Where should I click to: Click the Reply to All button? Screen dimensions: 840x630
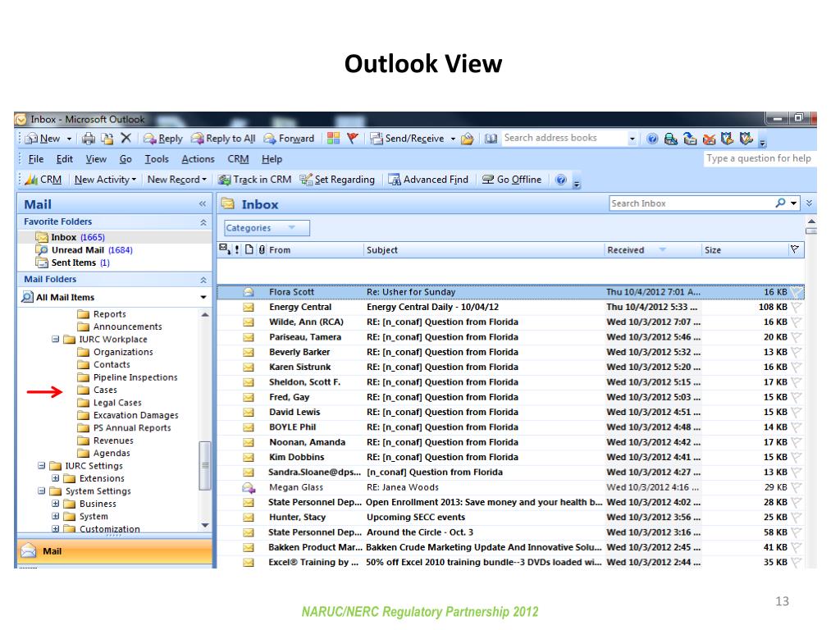tap(223, 138)
